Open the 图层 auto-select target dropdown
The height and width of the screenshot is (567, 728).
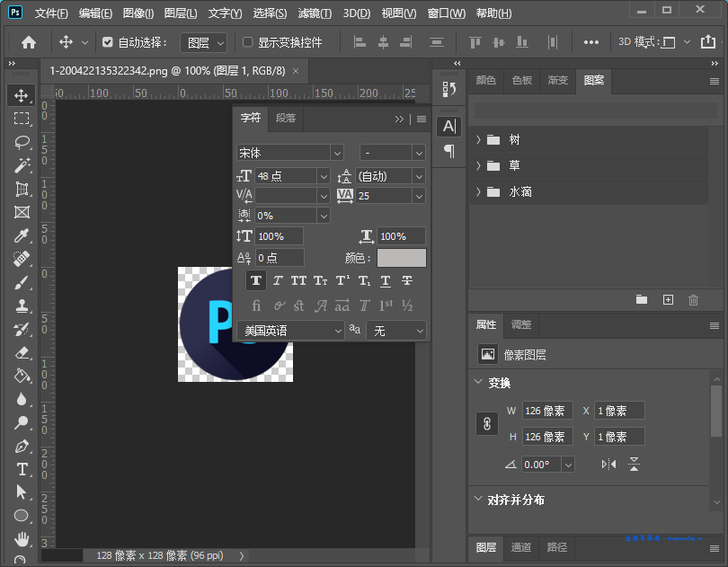tap(203, 43)
